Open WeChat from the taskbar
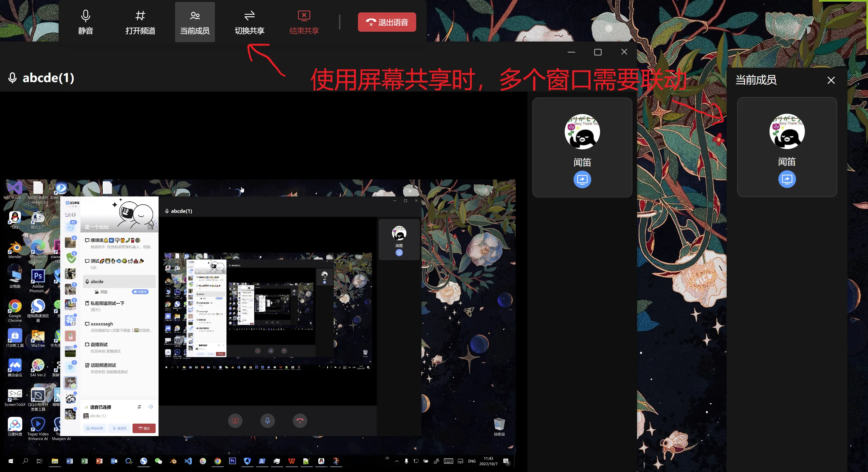The height and width of the screenshot is (472, 868). [158, 461]
